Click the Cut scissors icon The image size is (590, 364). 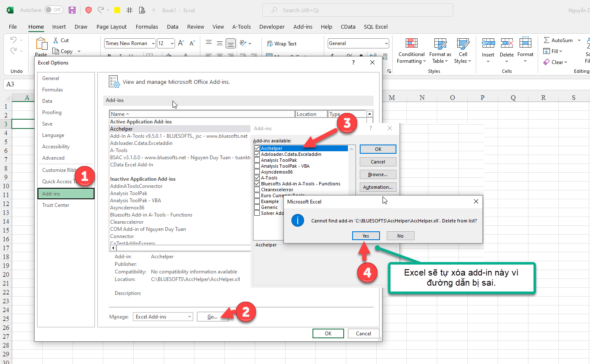tap(56, 40)
